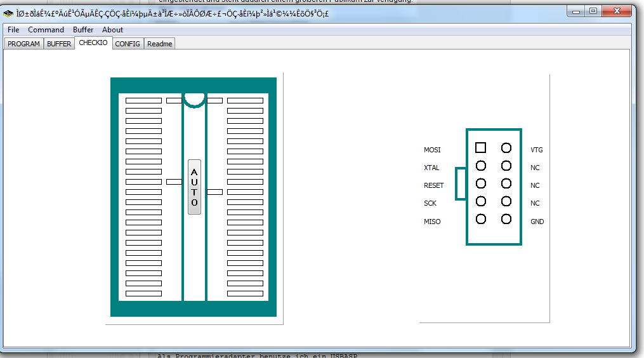Click the SCK label
644x358 pixels.
[x=430, y=203]
